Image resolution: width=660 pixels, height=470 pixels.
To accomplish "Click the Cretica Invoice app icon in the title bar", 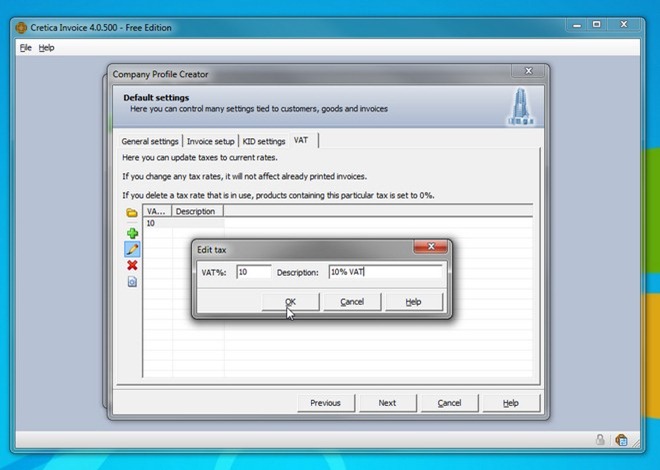I will coord(21,28).
